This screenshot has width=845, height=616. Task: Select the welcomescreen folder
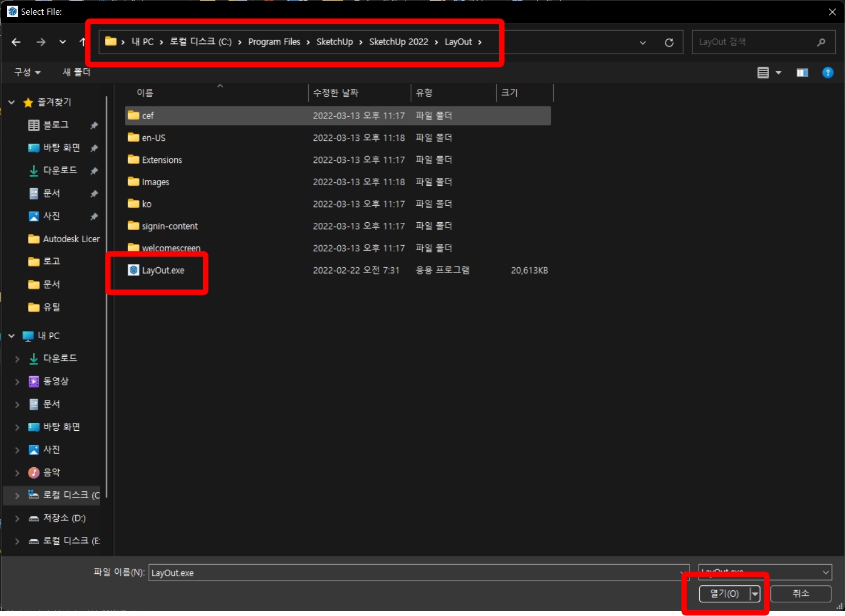click(x=338, y=248)
